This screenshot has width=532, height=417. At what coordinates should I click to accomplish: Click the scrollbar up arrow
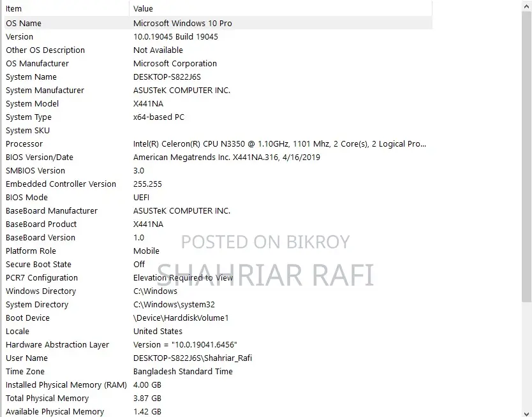pos(526,6)
